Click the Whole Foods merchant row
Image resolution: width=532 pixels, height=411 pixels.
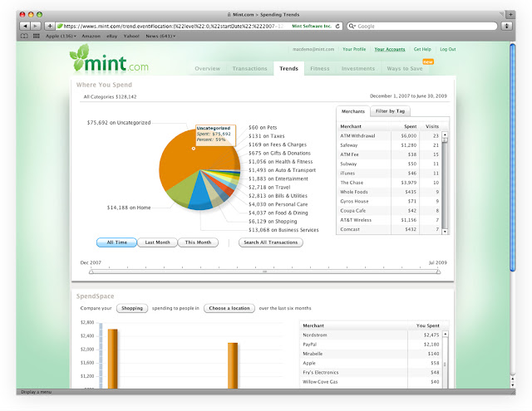click(x=389, y=192)
